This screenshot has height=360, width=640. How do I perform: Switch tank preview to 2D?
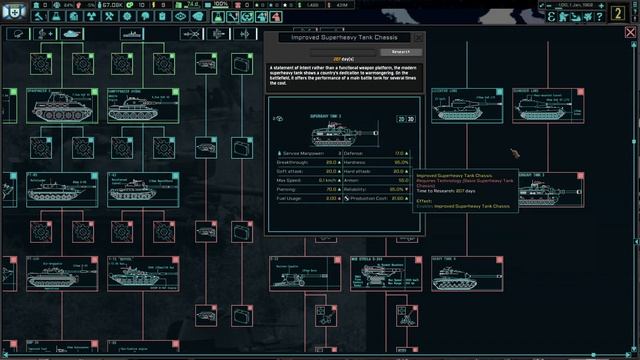tap(401, 119)
